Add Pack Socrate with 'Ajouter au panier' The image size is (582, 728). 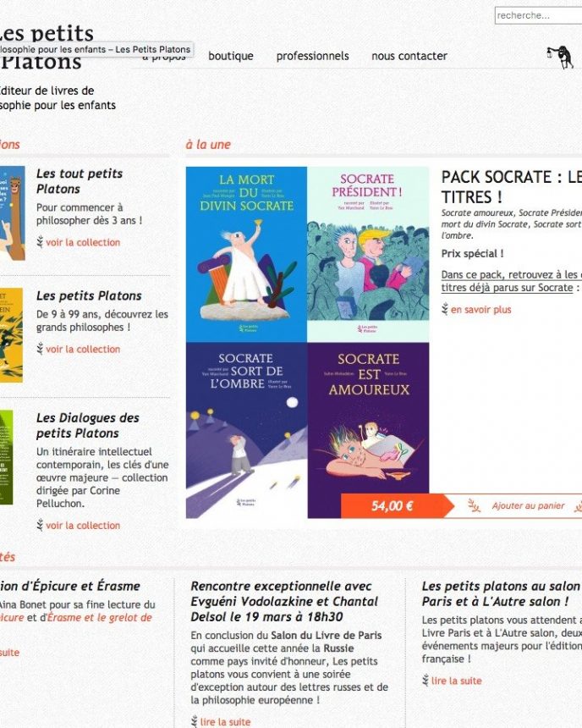(528, 505)
